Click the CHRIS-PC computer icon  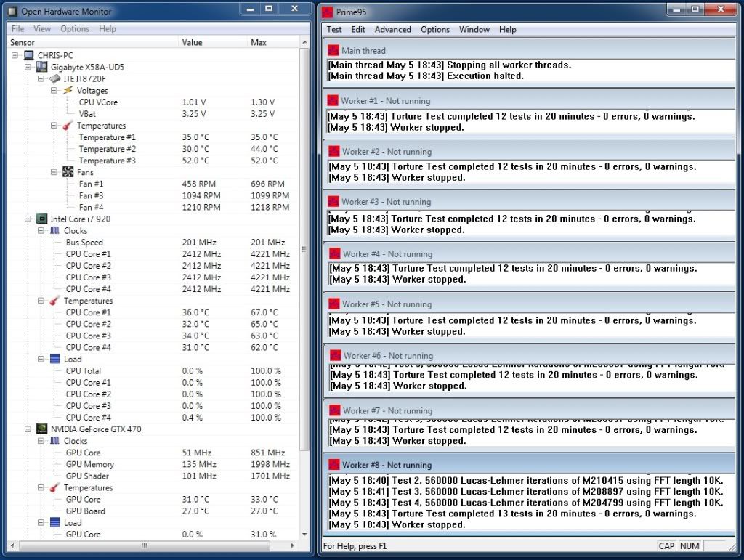(x=29, y=55)
